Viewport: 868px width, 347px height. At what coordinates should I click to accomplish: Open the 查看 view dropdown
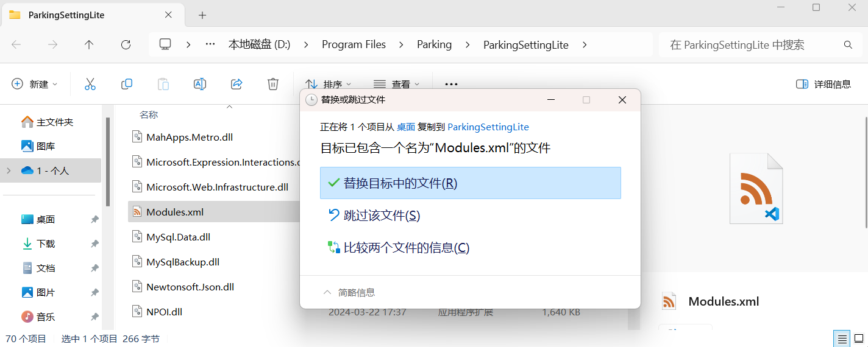tap(396, 84)
